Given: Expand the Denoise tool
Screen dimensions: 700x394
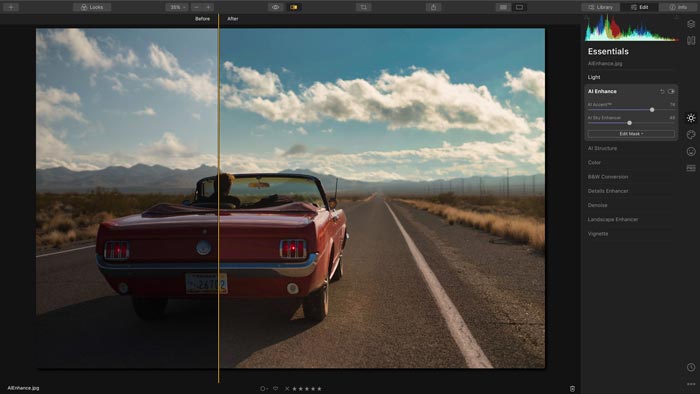Looking at the screenshot, I should point(597,205).
